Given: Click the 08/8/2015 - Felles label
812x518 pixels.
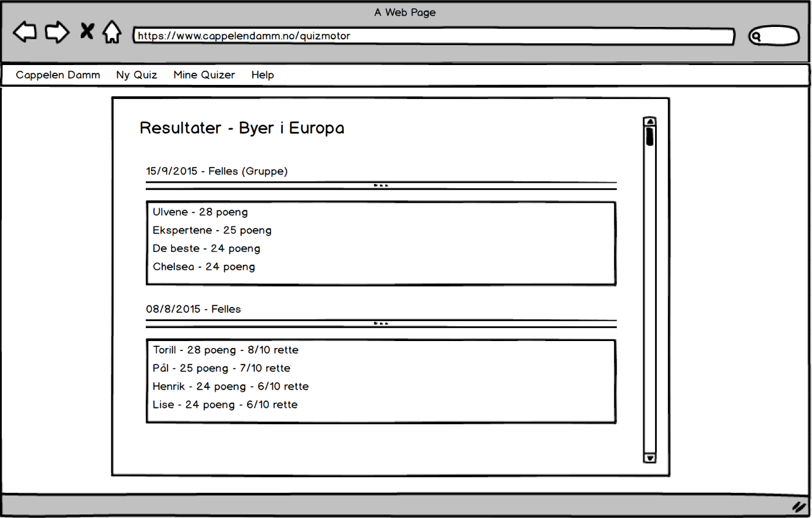Looking at the screenshot, I should 193,309.
